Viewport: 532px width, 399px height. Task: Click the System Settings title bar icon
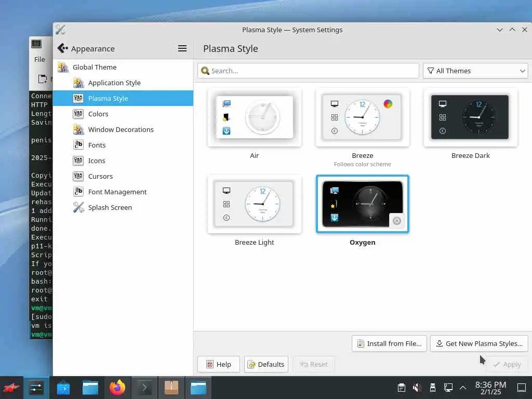[60, 30]
